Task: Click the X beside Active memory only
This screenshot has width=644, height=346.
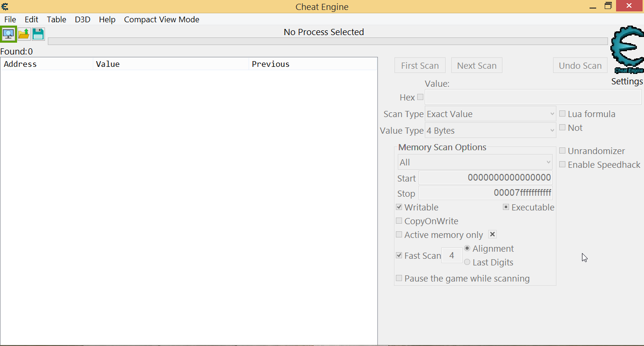Action: click(x=492, y=234)
